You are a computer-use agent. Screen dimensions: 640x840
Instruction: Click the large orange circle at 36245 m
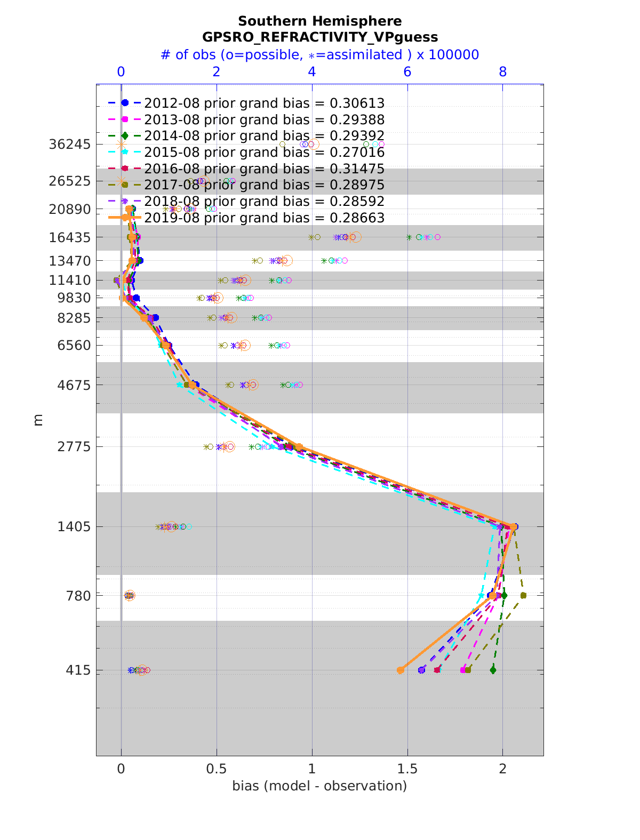[x=314, y=144]
